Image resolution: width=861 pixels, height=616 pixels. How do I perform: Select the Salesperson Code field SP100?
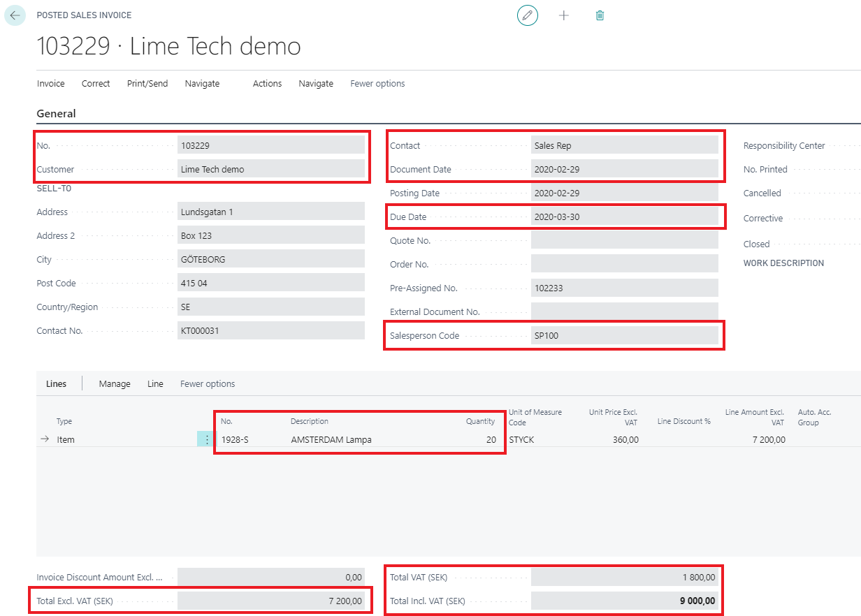click(624, 336)
